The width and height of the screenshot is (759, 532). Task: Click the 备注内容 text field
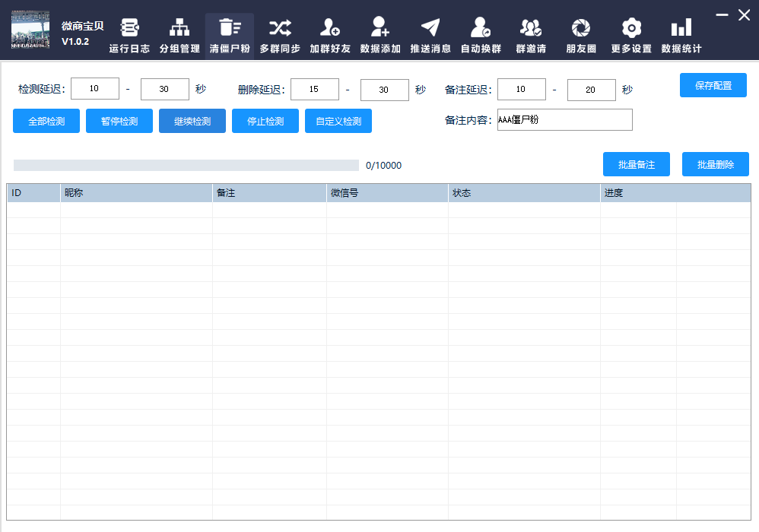tap(564, 120)
